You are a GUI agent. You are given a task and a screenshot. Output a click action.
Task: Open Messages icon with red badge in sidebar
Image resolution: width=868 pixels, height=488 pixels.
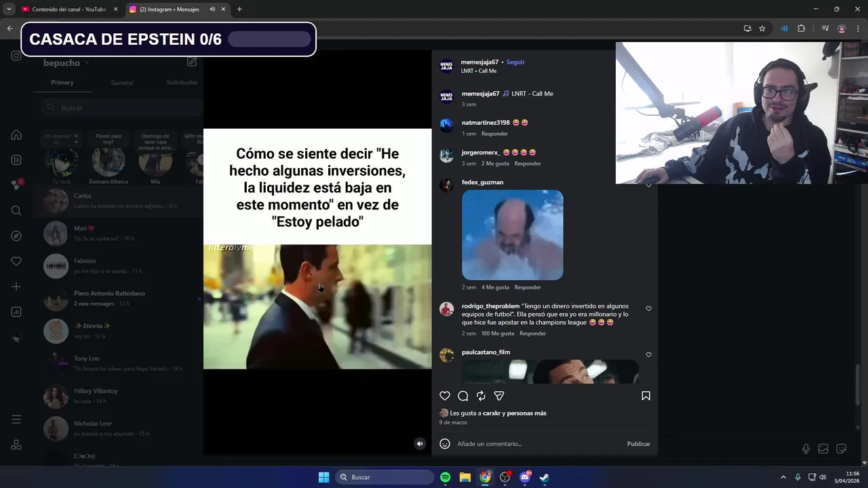(x=16, y=185)
